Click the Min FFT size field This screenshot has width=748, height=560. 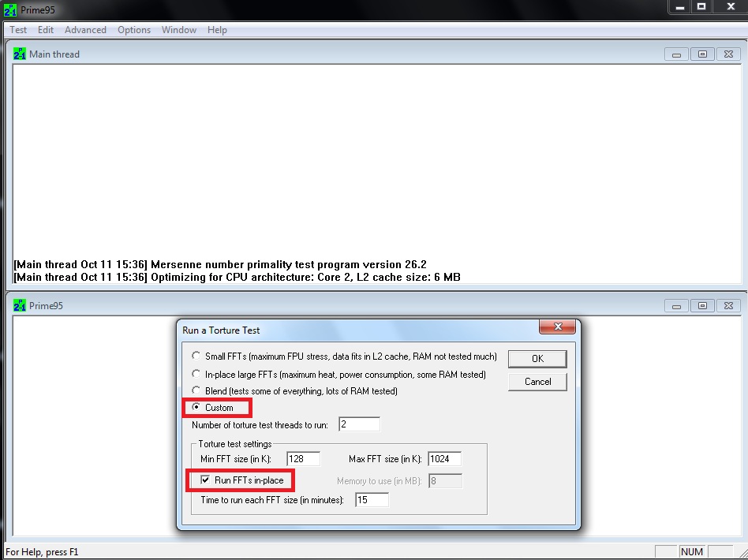point(304,459)
